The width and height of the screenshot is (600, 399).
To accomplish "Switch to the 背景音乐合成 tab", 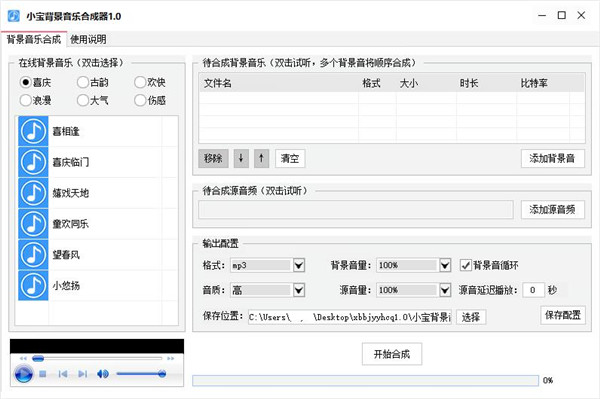I will click(x=34, y=39).
